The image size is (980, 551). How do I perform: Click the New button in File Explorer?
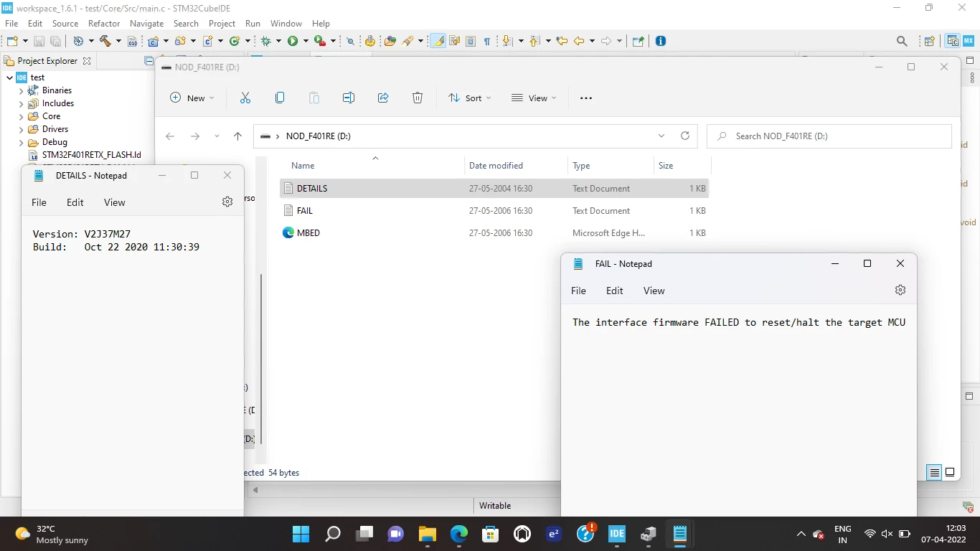192,98
